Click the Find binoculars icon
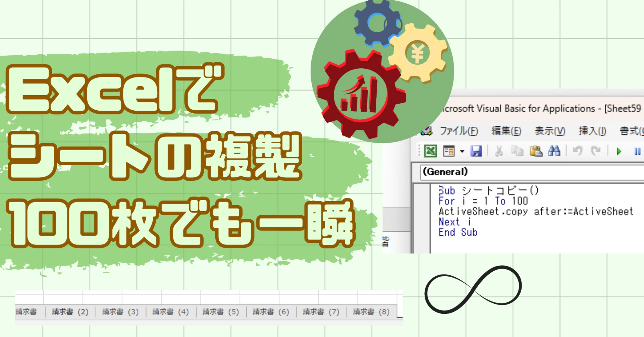Image resolution: width=644 pixels, height=337 pixels. (x=554, y=151)
